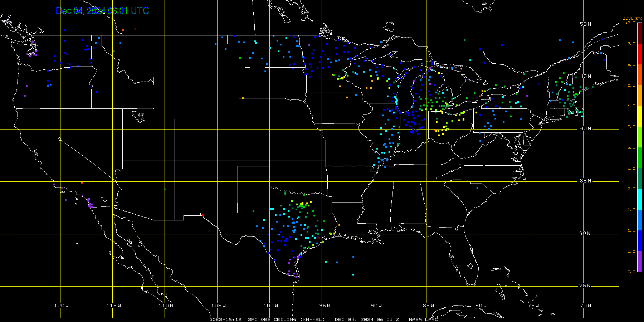644x322 pixels.
Task: Select the 105 W longitude label
Action: coord(218,306)
